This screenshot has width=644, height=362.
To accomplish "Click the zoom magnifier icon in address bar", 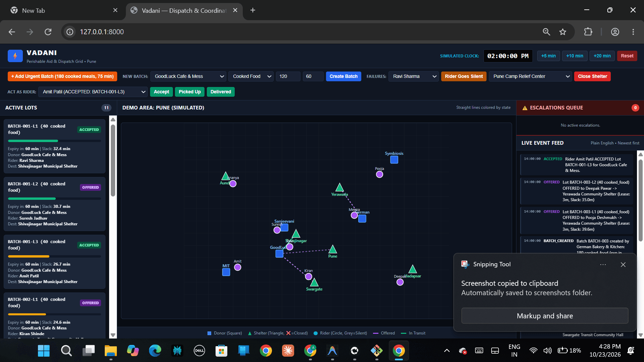I will tap(546, 32).
